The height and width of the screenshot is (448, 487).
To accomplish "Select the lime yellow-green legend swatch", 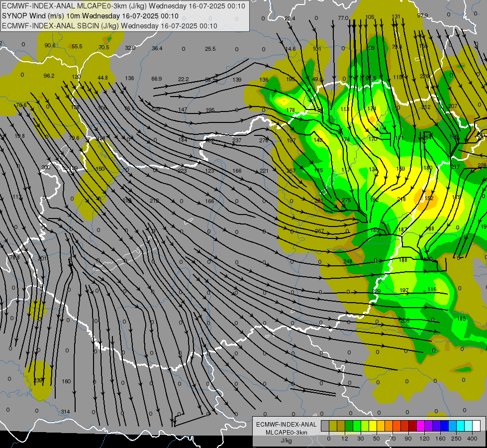I will (365, 426).
